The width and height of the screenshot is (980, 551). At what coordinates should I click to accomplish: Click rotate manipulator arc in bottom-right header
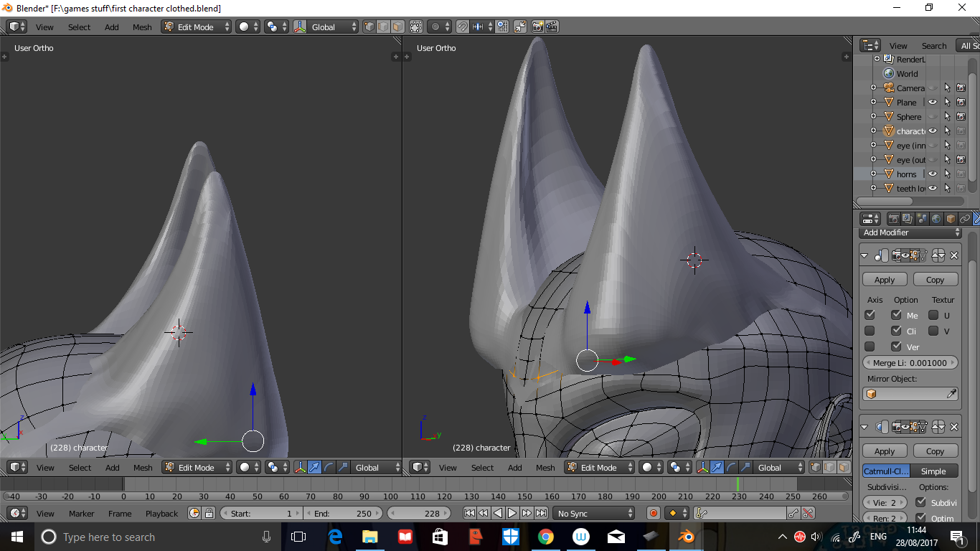[731, 467]
